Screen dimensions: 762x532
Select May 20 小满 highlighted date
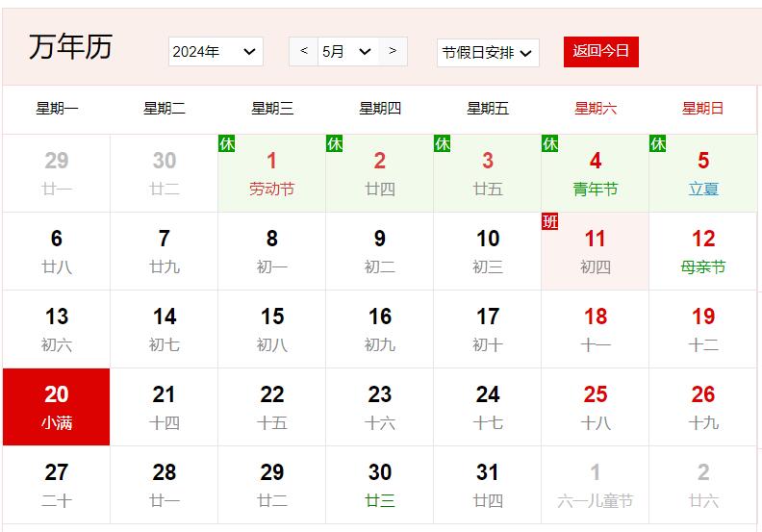click(57, 407)
